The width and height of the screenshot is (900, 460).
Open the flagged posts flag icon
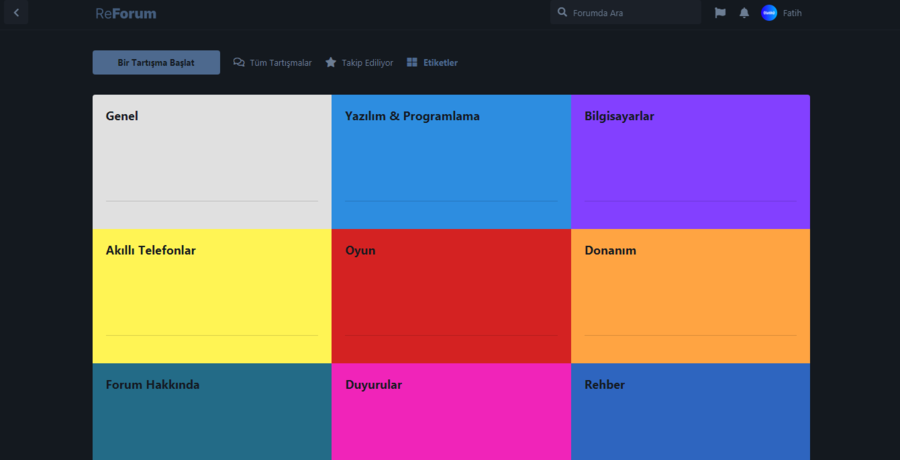(720, 13)
